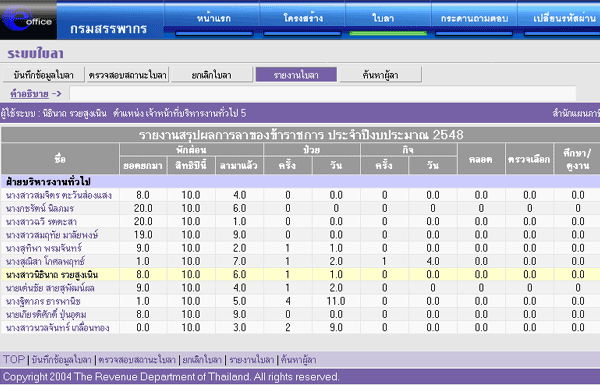
Task: Click footer link รายงานใบลา
Action: (251, 360)
